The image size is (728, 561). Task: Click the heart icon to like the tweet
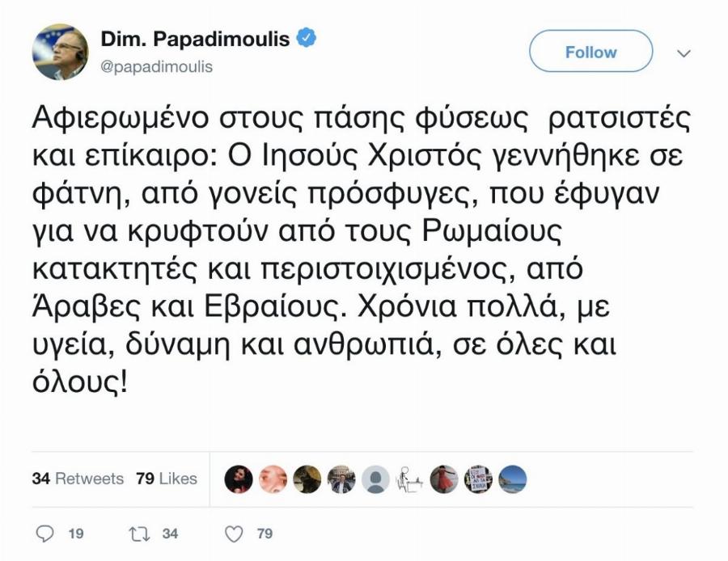coord(234,533)
